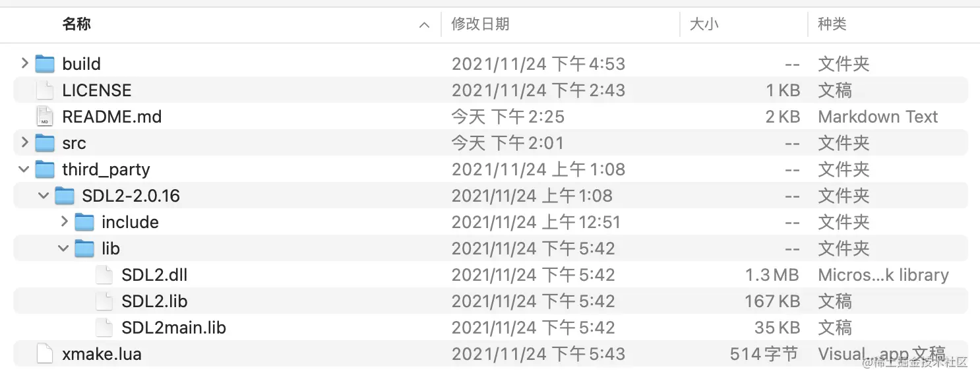This screenshot has height=381, width=980.
Task: Collapse the SDL2-2.0.16 folder
Action: 44,195
